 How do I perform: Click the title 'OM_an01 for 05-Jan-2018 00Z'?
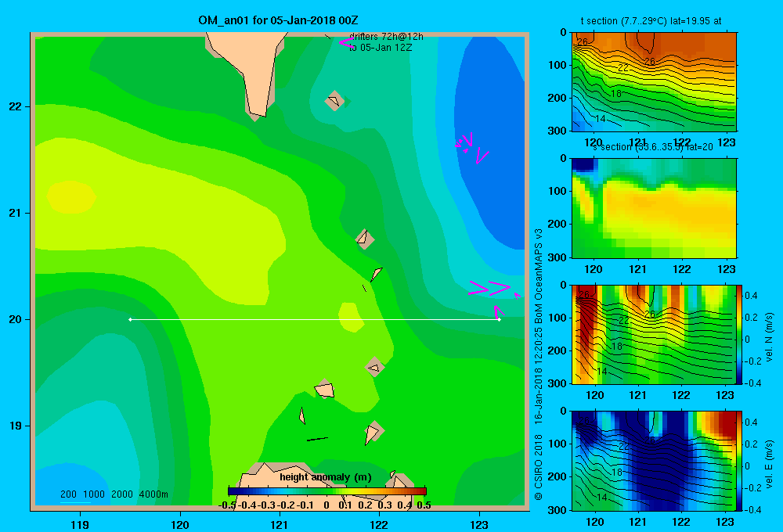point(278,20)
